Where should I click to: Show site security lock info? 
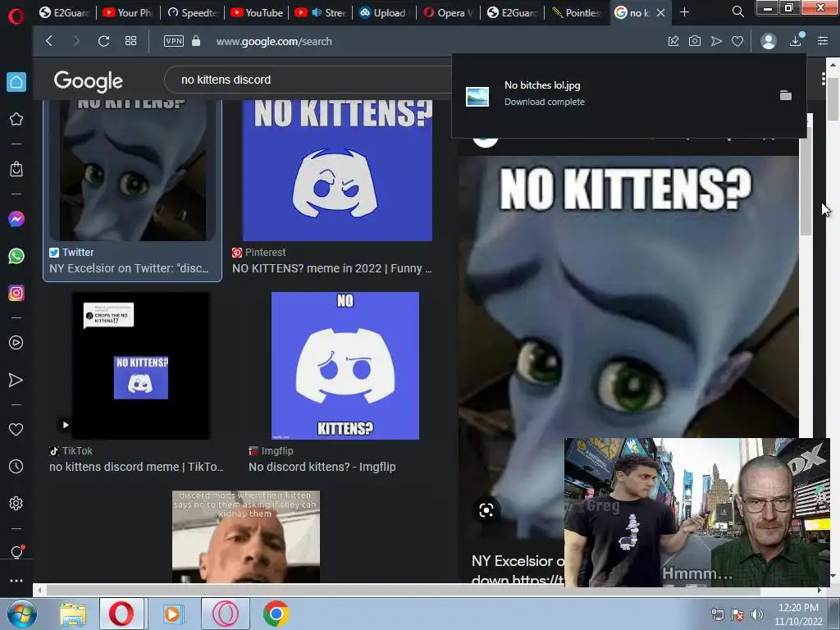[196, 41]
